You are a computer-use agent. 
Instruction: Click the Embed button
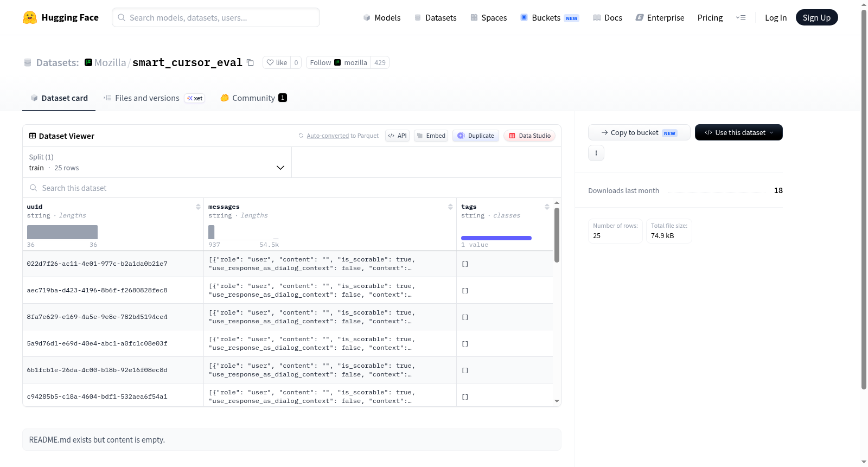click(x=431, y=136)
